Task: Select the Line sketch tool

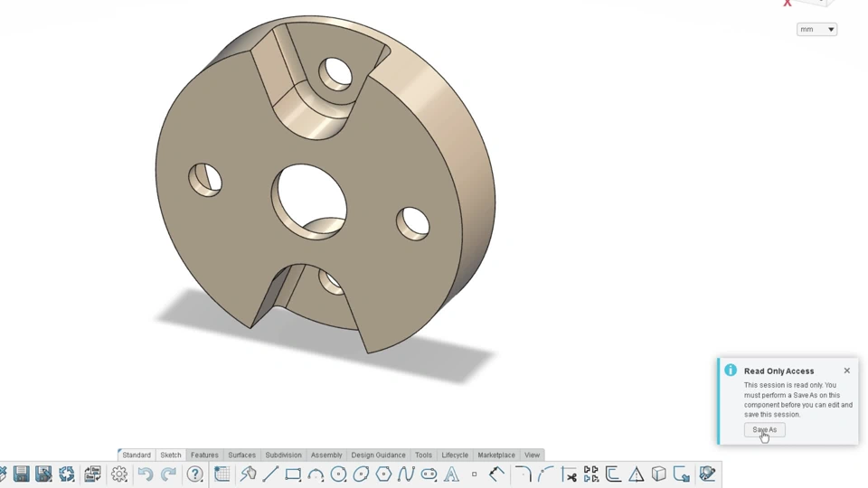Action: coord(270,474)
